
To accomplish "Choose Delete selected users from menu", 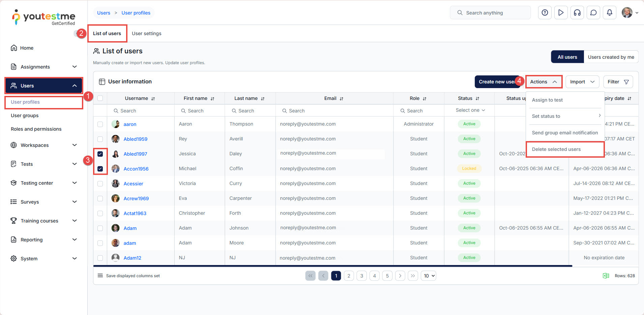I will click(556, 149).
